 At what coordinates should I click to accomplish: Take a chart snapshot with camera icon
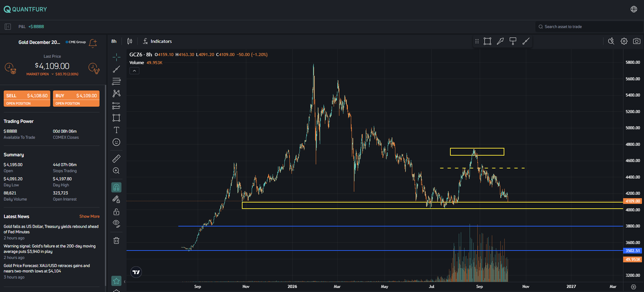click(636, 41)
